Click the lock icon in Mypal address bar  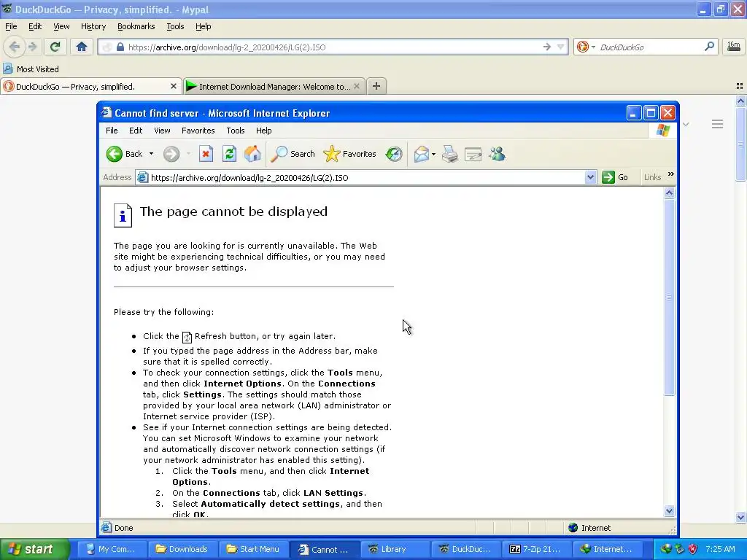[120, 47]
